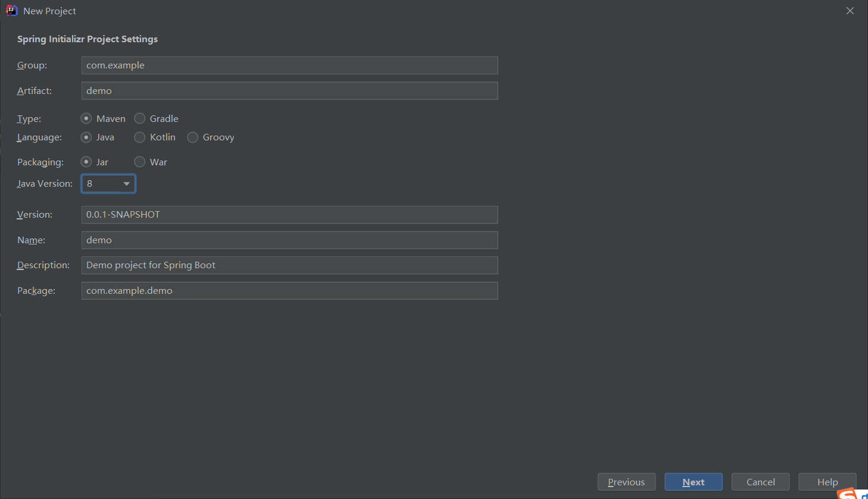Cancel the new project wizard
This screenshot has width=868, height=499.
click(760, 482)
